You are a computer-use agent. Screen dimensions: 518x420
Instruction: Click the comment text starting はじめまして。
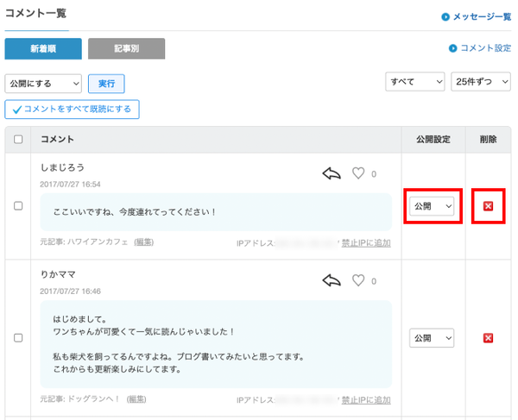point(179,344)
